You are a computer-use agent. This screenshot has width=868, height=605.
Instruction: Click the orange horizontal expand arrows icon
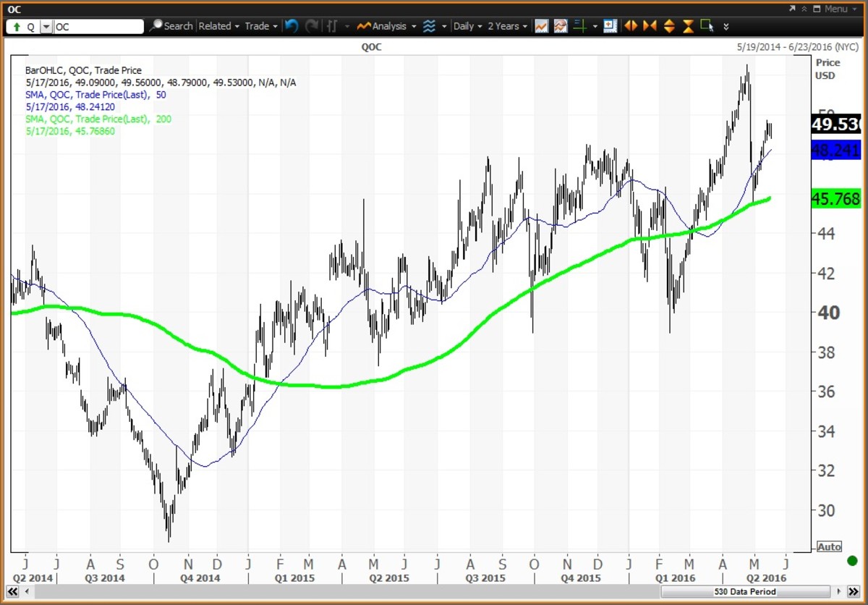631,26
